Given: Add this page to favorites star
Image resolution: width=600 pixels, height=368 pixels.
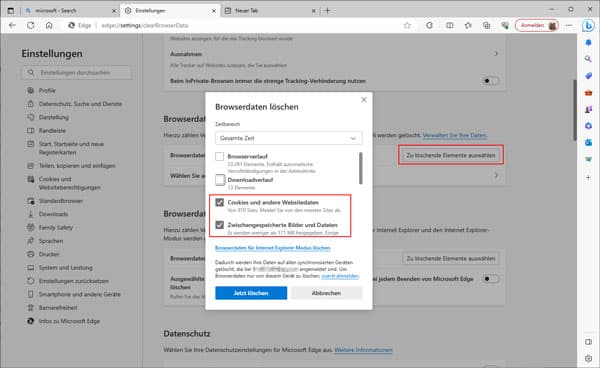Looking at the screenshot, I should [407, 25].
